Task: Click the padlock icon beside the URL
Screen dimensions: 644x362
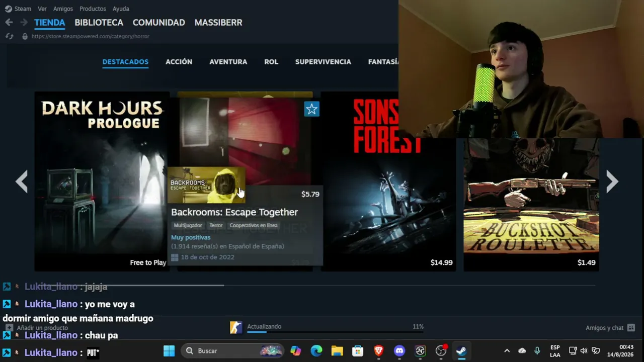Action: point(25,36)
